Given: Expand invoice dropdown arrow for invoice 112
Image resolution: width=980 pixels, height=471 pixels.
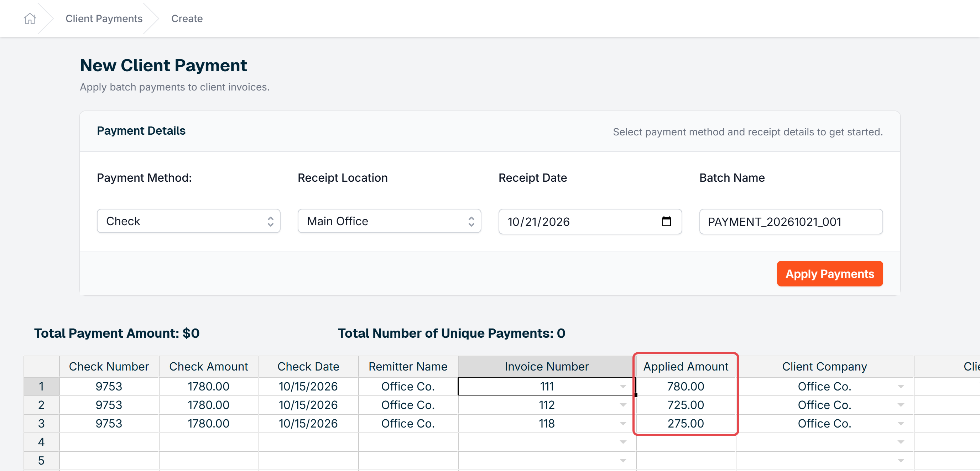Looking at the screenshot, I should tap(623, 405).
